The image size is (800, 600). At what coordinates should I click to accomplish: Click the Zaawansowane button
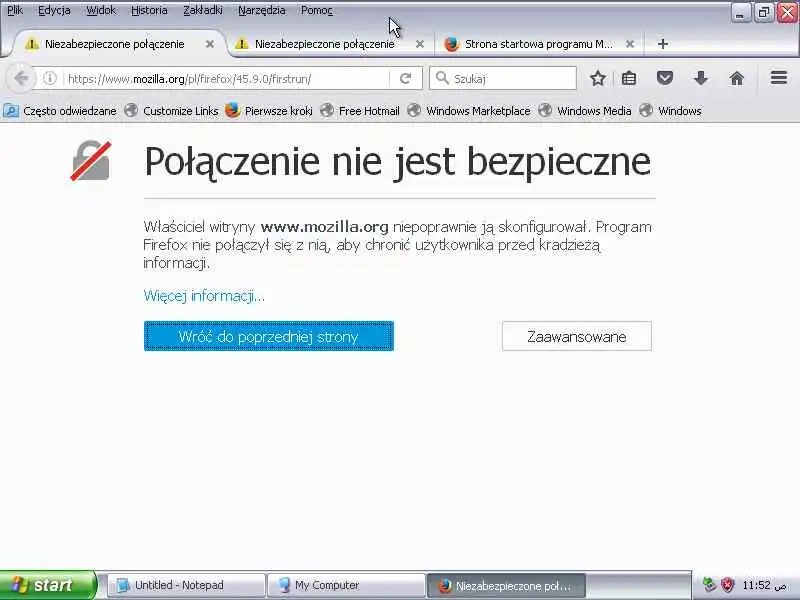(577, 336)
